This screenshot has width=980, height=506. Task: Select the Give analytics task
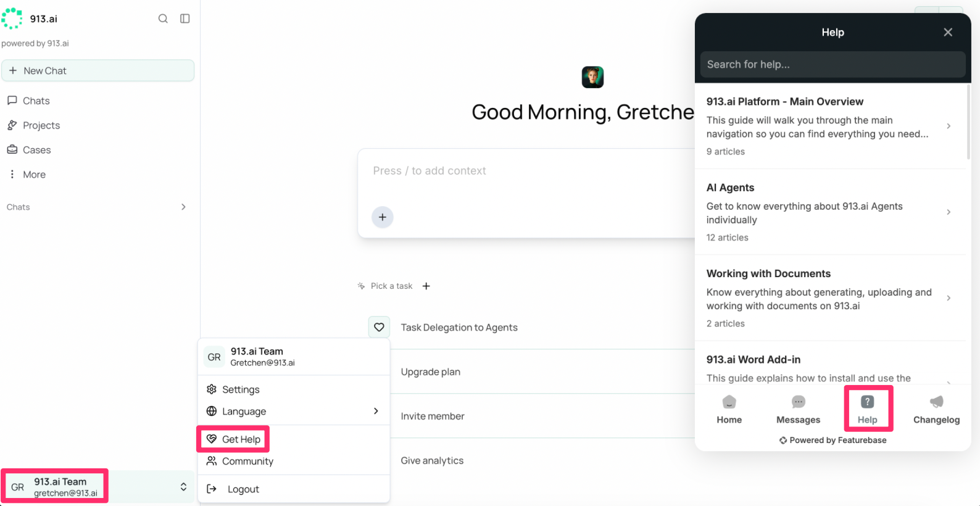pos(432,461)
